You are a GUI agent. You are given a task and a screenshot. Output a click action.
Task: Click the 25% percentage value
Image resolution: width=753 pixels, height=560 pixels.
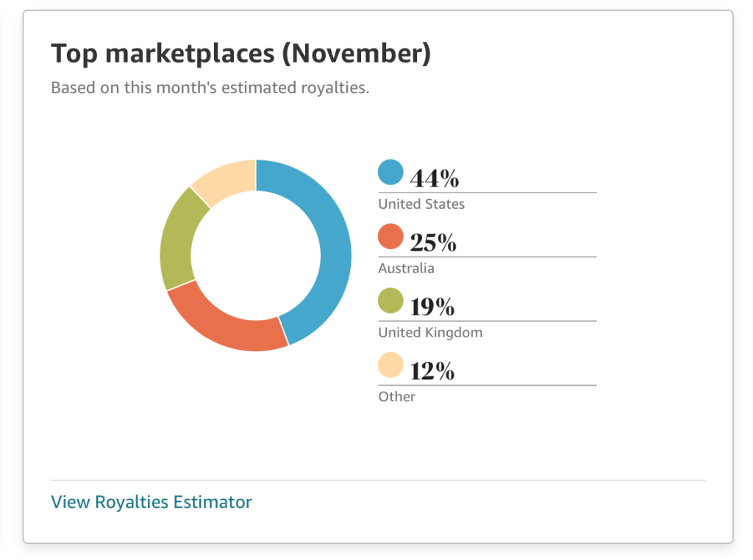pos(432,243)
